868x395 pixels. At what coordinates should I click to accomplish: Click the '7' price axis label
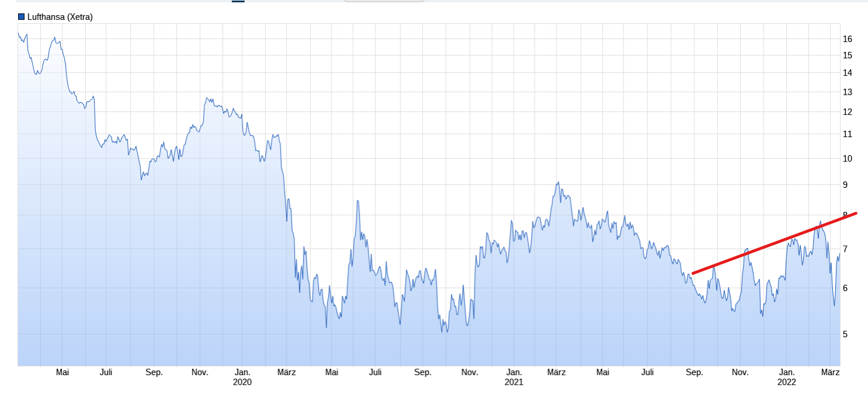click(x=845, y=249)
